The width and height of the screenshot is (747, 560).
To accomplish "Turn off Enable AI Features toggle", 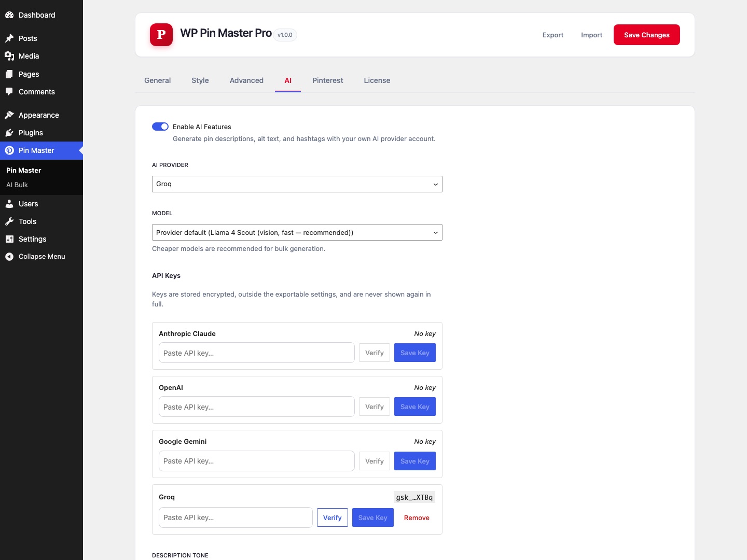I will 160,127.
